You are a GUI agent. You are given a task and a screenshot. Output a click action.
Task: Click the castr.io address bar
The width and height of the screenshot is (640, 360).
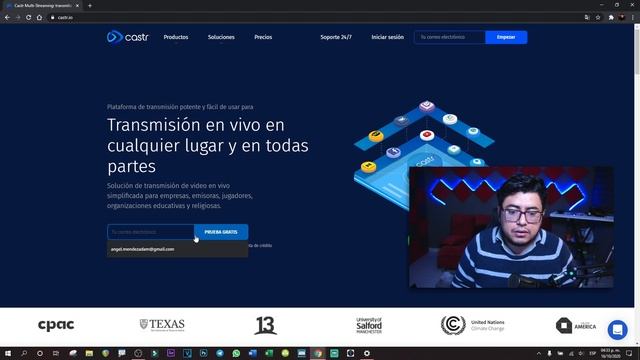click(x=314, y=18)
